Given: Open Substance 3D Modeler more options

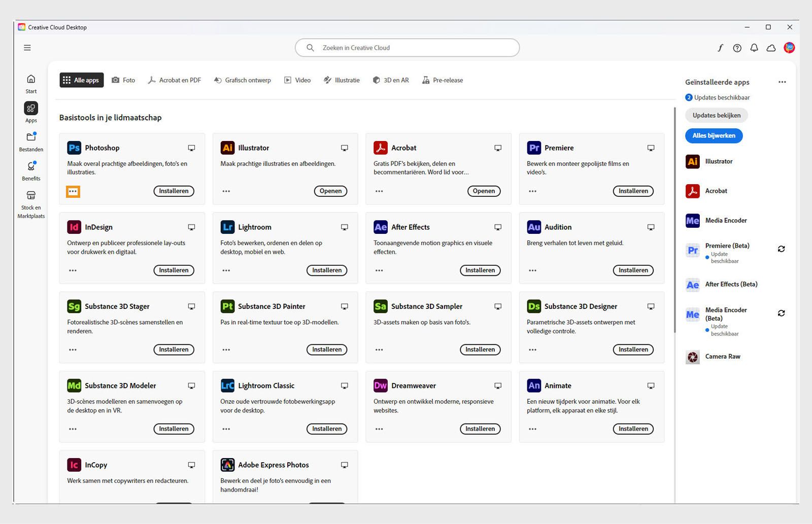Looking at the screenshot, I should [73, 429].
